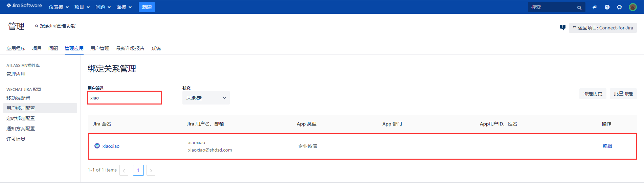
Task: Go to next page arrow in pagination
Action: (151, 170)
